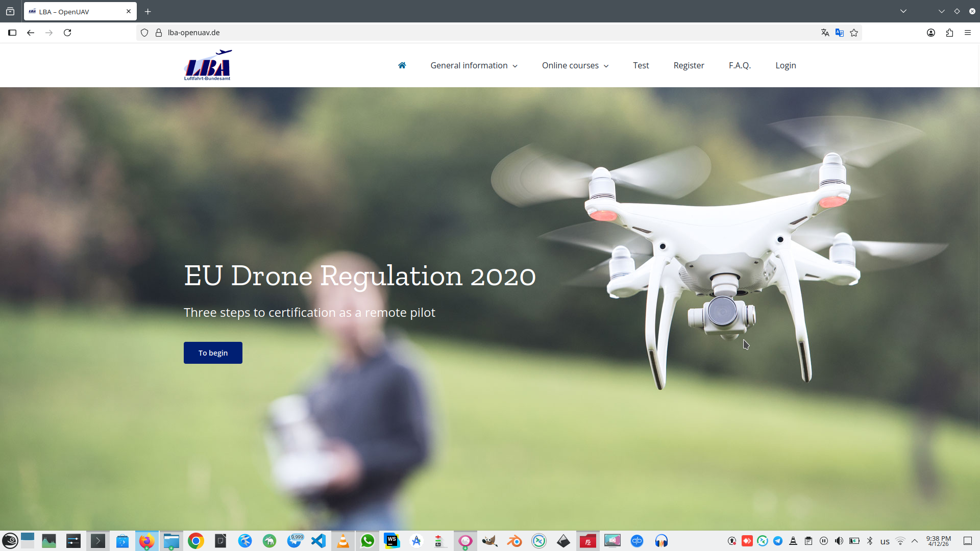This screenshot has height=551, width=980.
Task: Click the Register link
Action: coord(689,65)
